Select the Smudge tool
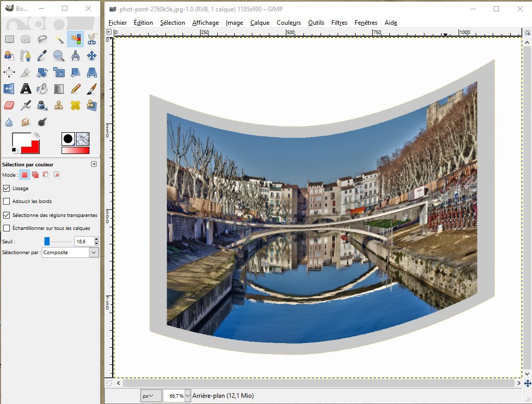This screenshot has height=404, width=532. 25,122
